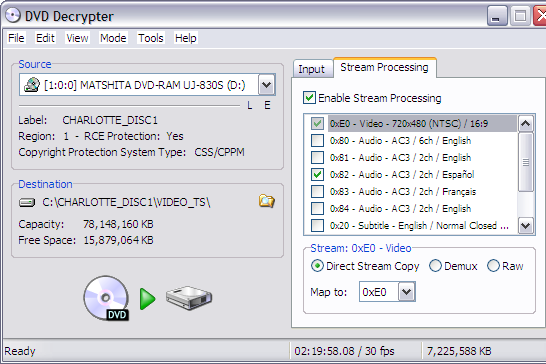Click the Ready status bar text
The width and height of the screenshot is (546, 364).
coord(20,351)
